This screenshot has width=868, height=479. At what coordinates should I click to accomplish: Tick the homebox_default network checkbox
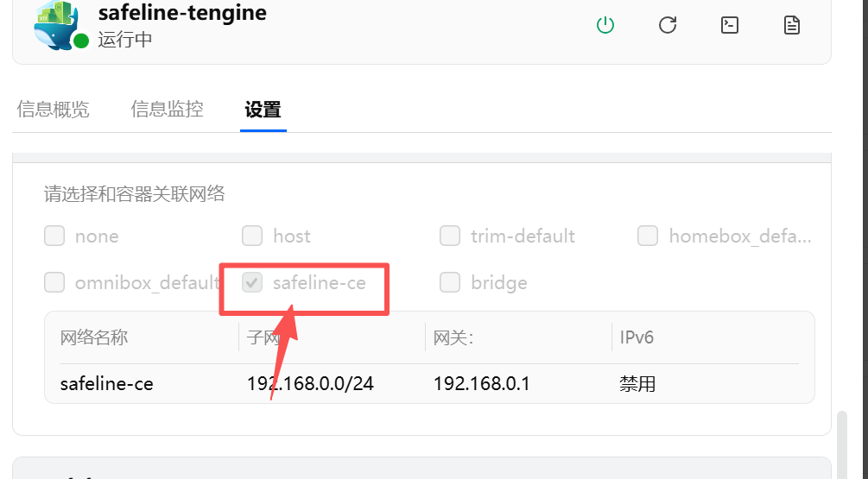tap(648, 236)
